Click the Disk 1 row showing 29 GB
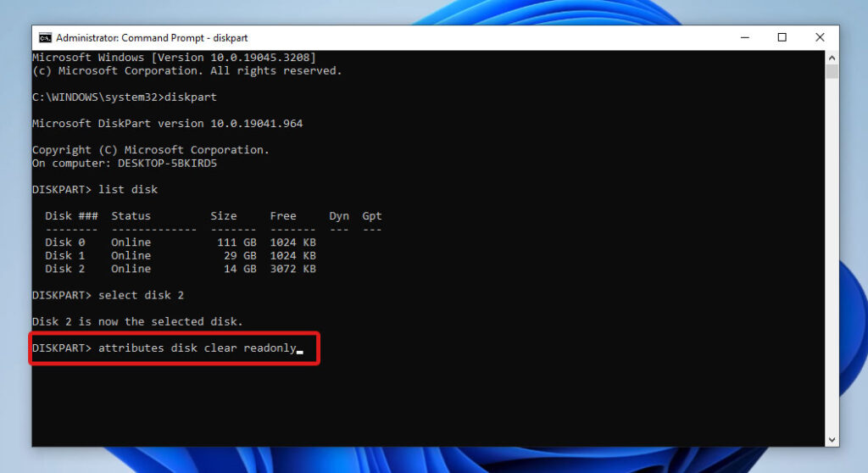The image size is (868, 473). [181, 255]
